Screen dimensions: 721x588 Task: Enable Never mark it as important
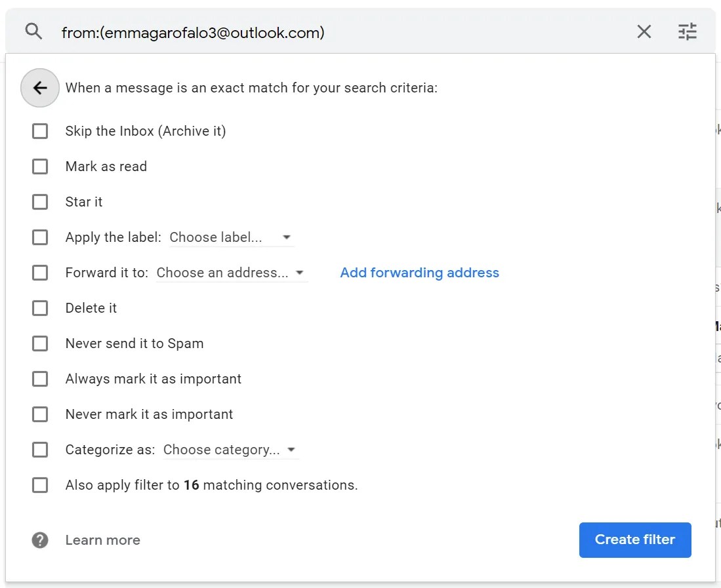[x=39, y=414]
